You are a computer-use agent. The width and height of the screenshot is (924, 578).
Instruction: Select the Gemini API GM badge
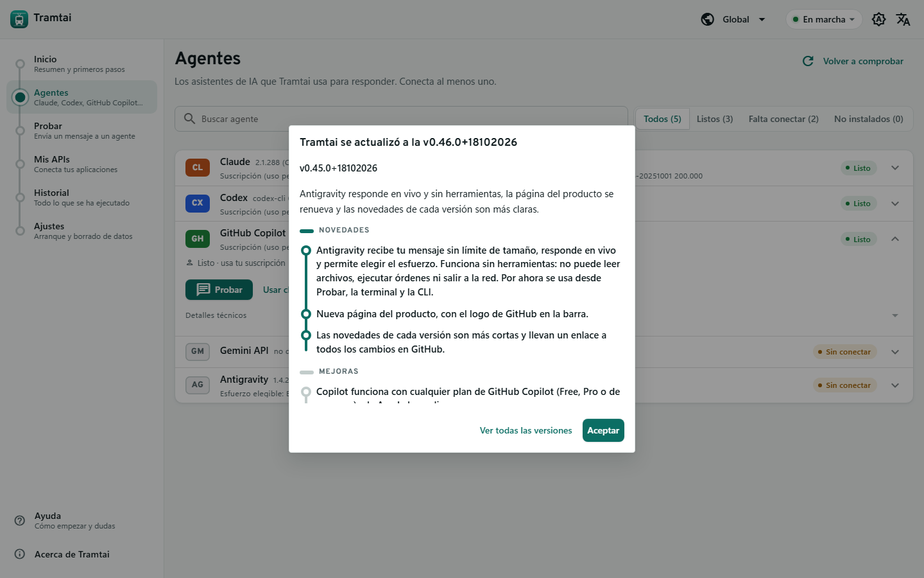tap(198, 351)
